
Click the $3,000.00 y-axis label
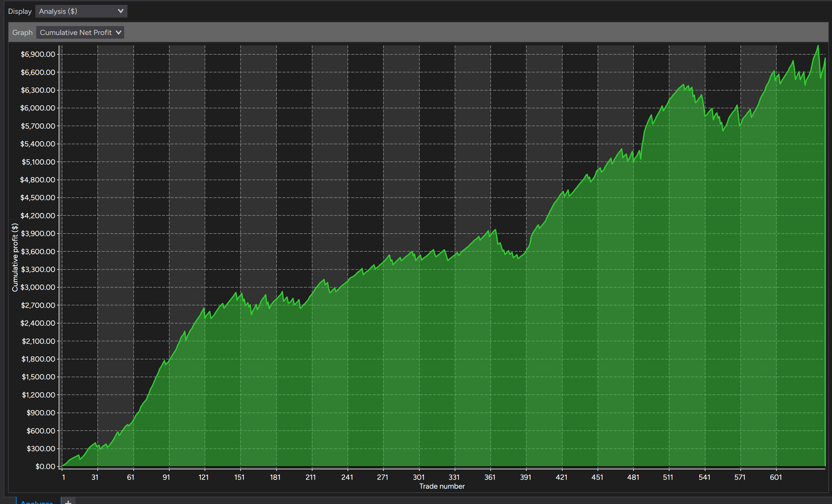tap(38, 287)
